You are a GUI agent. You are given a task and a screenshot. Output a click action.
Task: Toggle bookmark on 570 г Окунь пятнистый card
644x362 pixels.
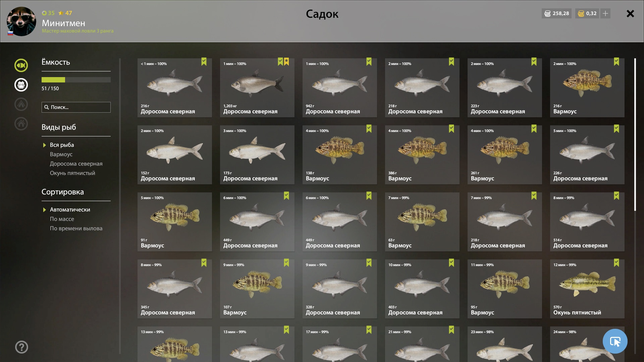(616, 263)
